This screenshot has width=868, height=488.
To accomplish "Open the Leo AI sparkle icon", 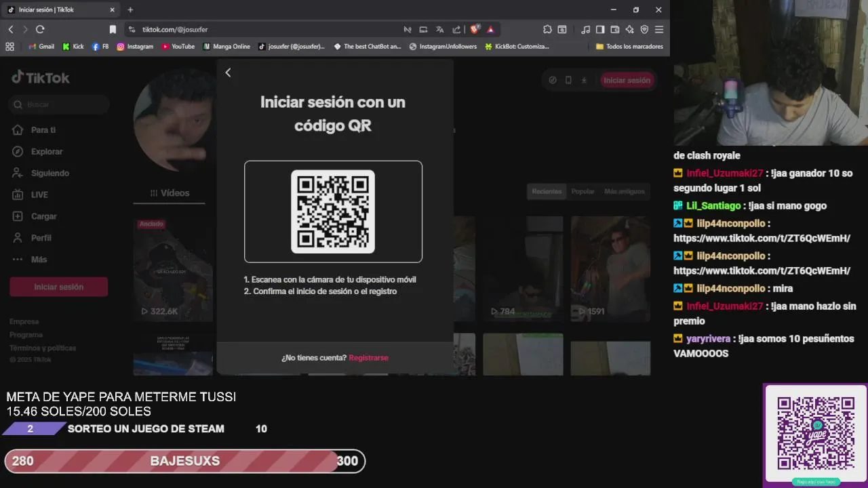I will [629, 29].
